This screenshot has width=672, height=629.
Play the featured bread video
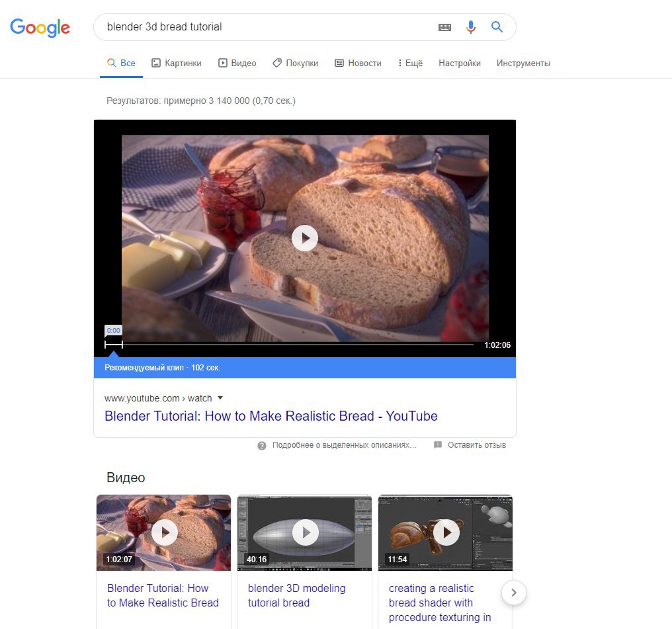pyautogui.click(x=305, y=238)
